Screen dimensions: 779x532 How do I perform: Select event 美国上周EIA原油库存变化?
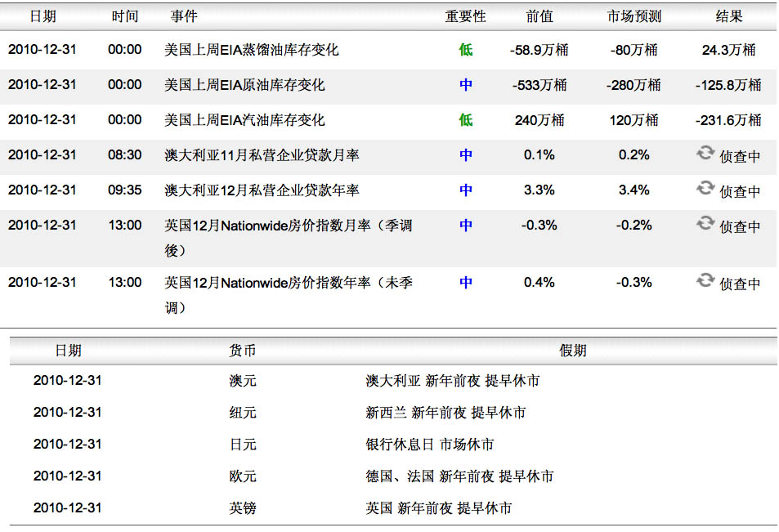tap(244, 85)
